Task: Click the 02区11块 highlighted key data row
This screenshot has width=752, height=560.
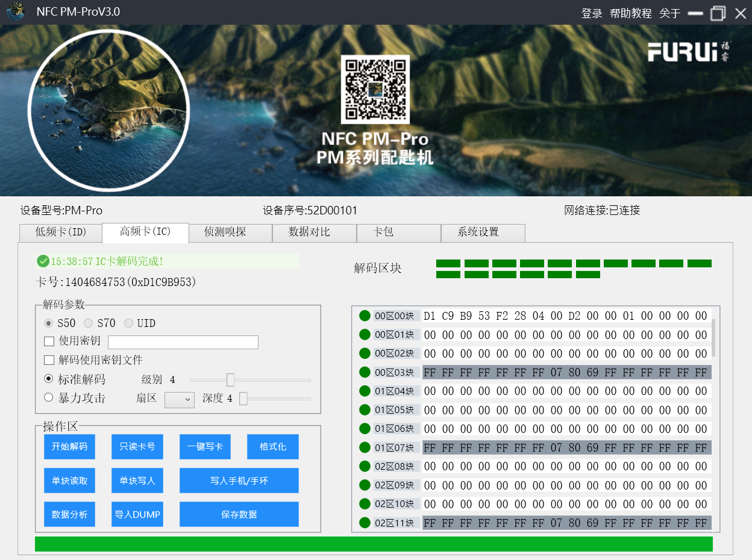Action: [x=566, y=523]
